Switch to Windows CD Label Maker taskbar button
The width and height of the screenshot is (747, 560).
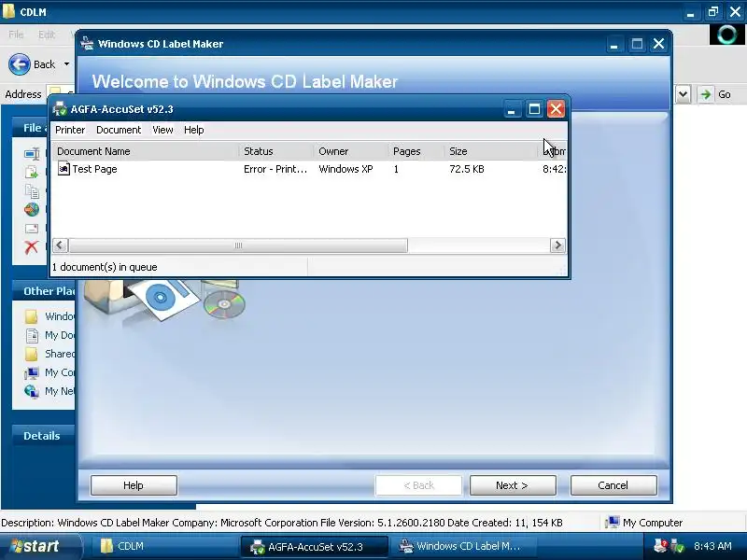point(463,546)
